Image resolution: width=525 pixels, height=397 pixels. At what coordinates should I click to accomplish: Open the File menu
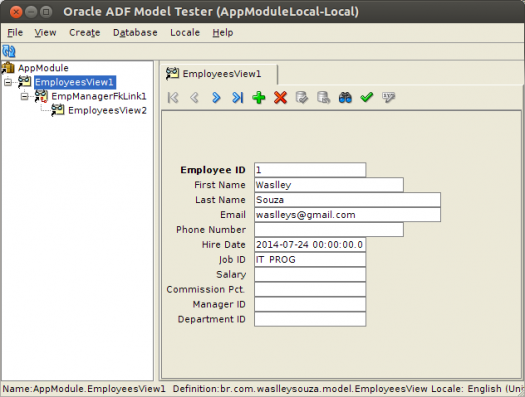point(15,32)
